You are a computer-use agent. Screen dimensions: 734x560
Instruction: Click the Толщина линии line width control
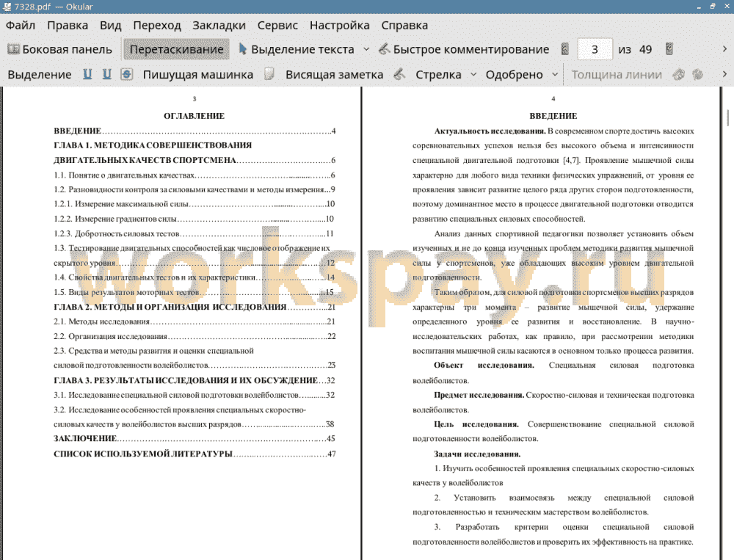(x=617, y=74)
